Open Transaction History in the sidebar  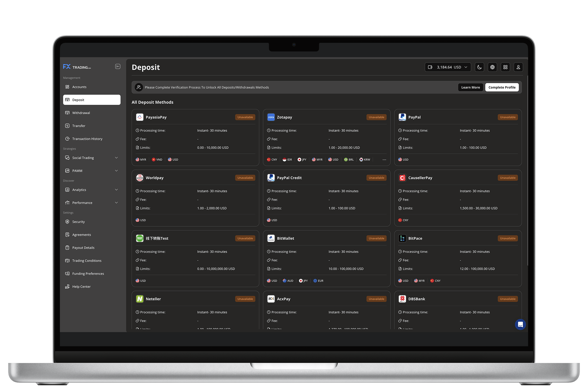click(x=87, y=139)
